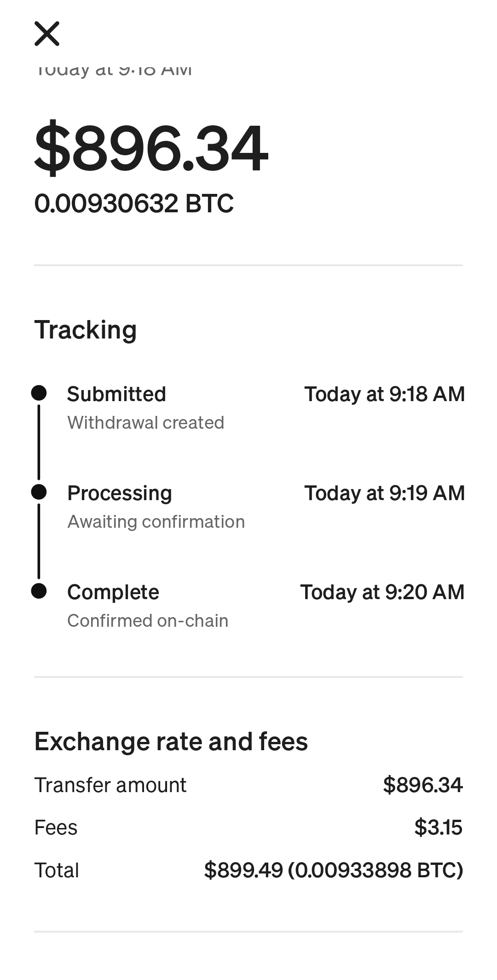This screenshot has width=497, height=980.
Task: Tap the Total $899.49 BTC value
Action: pyautogui.click(x=333, y=870)
